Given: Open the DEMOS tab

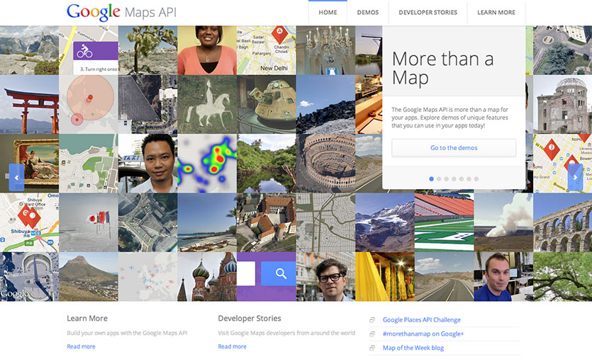Looking at the screenshot, I should coord(368,13).
